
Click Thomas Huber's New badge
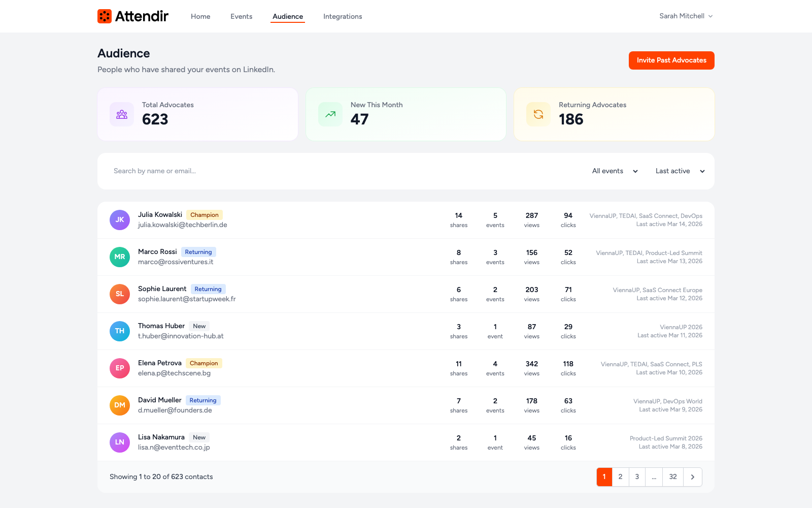(199, 326)
